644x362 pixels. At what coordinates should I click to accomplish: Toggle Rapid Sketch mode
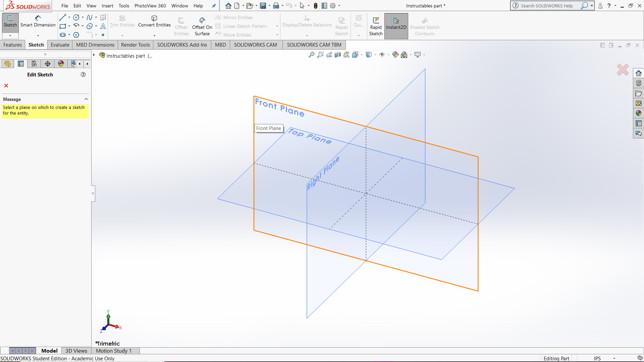point(376,26)
